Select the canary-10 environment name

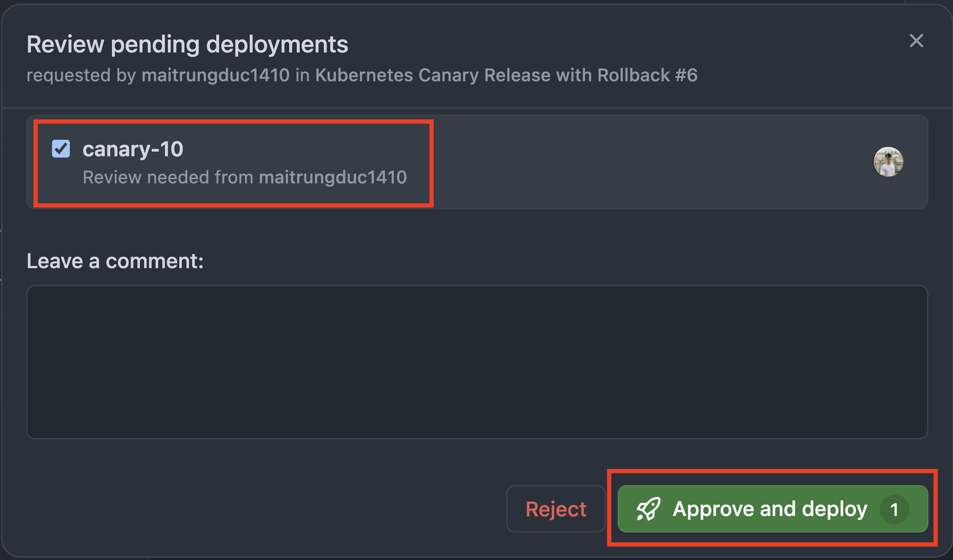(133, 149)
